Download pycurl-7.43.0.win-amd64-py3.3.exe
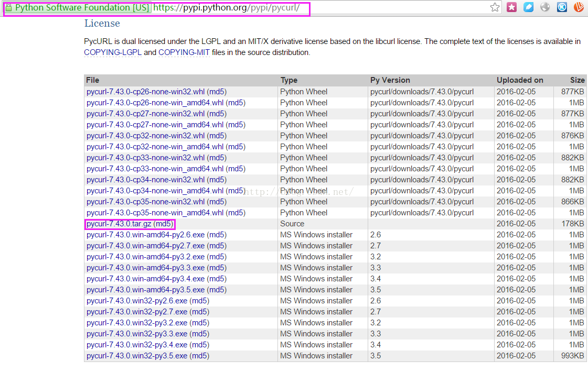 [145, 268]
